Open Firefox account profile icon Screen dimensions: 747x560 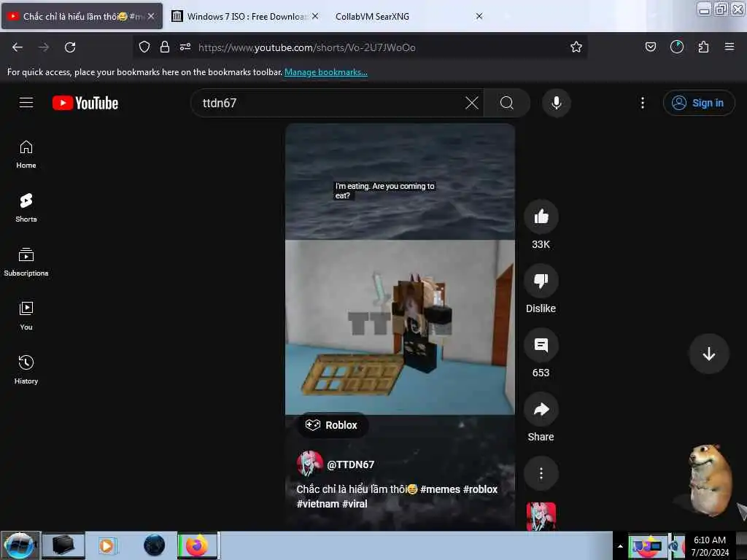676,47
